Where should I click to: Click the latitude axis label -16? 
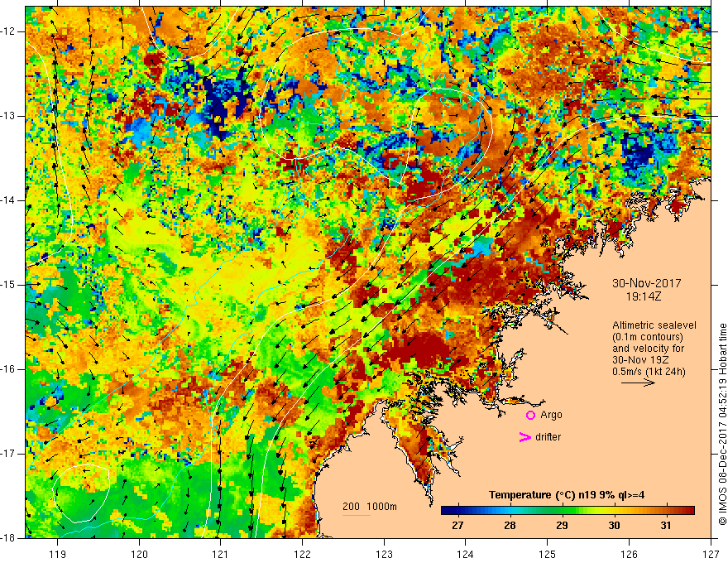click(x=8, y=369)
